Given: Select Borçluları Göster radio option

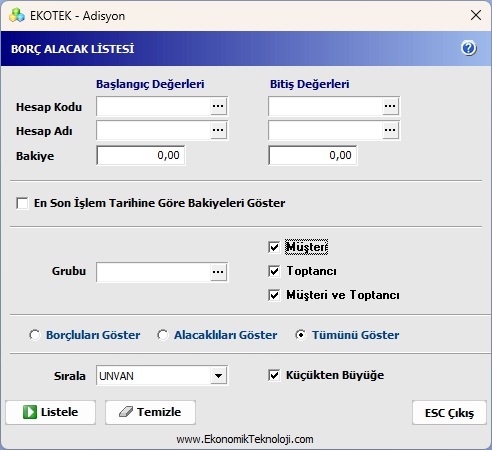Looking at the screenshot, I should coord(35,335).
